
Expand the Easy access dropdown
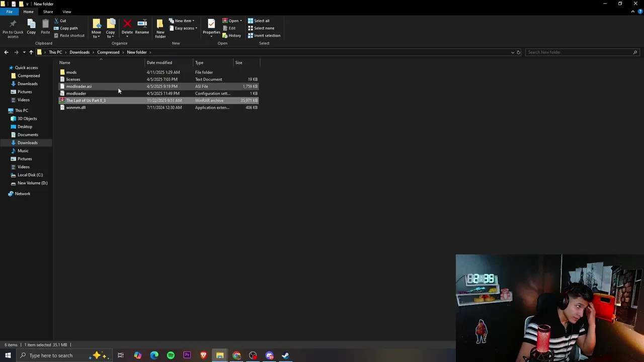[x=183, y=28]
